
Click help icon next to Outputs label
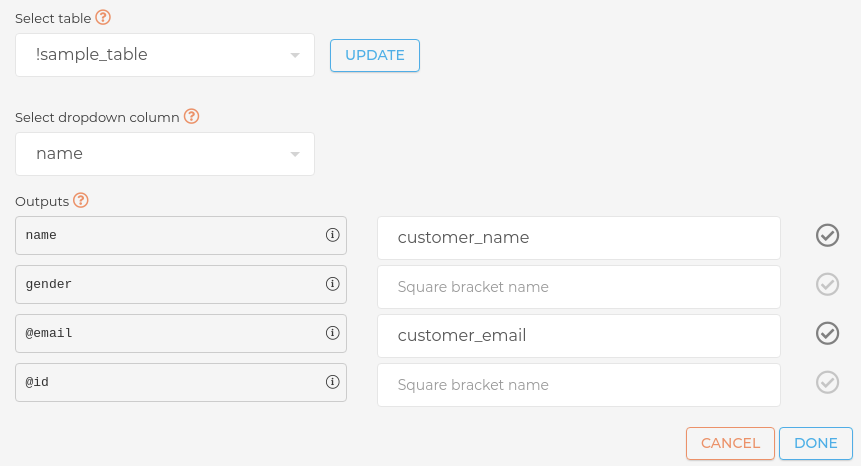(x=81, y=200)
